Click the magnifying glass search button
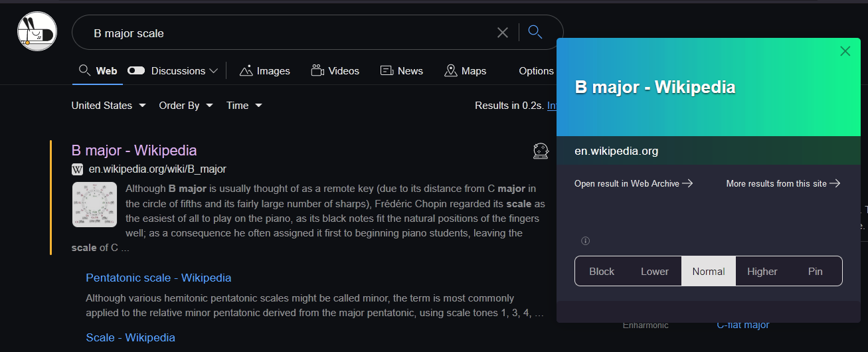 tap(535, 32)
